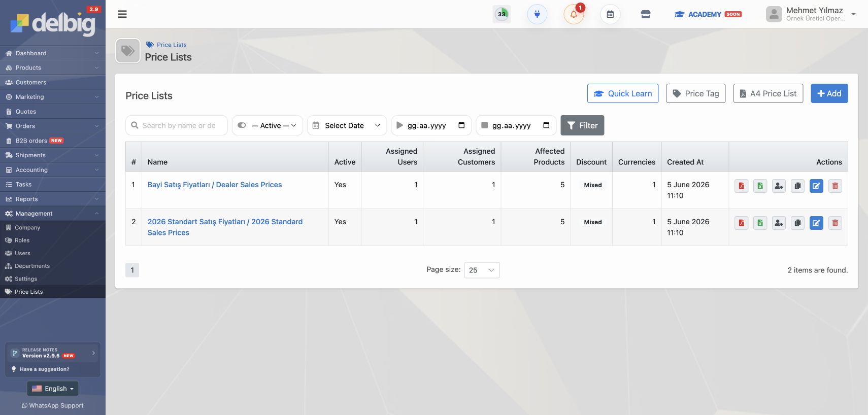Viewport: 868px width, 415px height.
Task: Edit the Dealer Sales Prices list
Action: [816, 186]
